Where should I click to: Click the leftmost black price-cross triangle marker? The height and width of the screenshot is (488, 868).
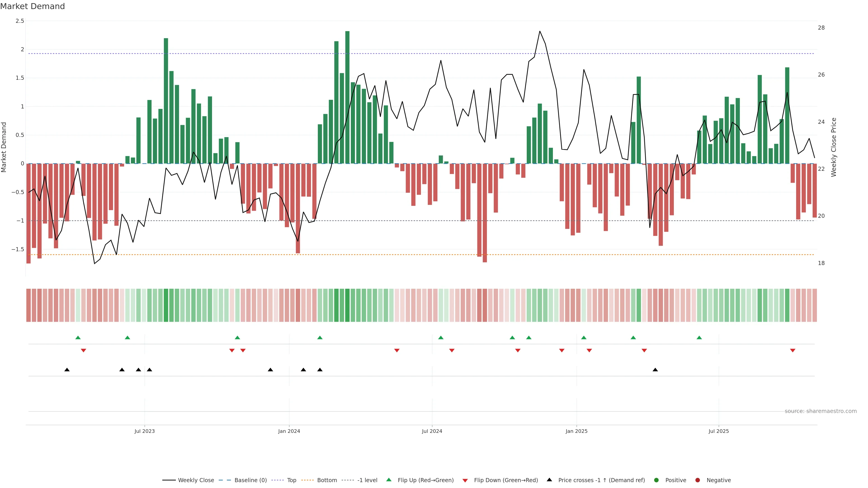(67, 370)
